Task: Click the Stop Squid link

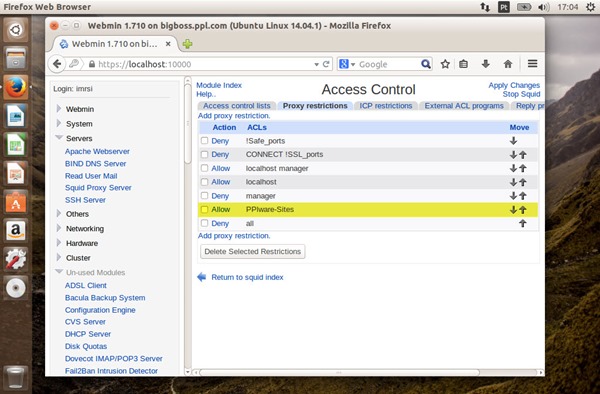Action: (521, 94)
